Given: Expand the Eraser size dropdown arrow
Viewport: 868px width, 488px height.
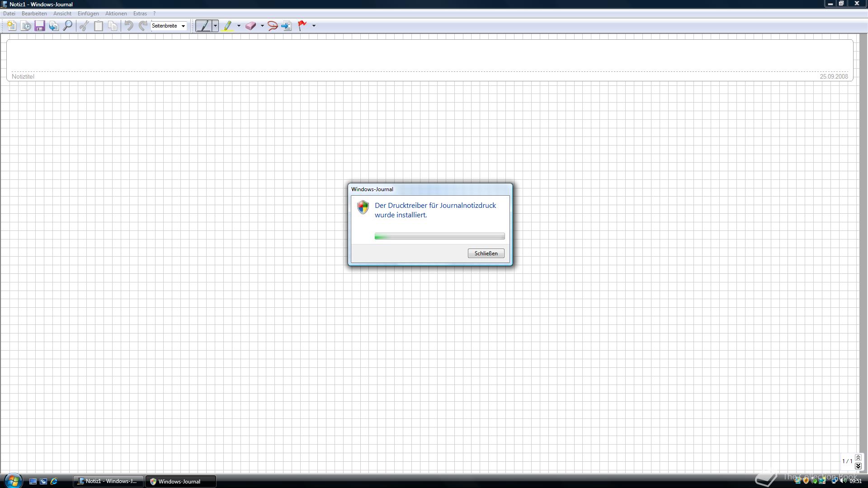Looking at the screenshot, I should click(x=262, y=26).
